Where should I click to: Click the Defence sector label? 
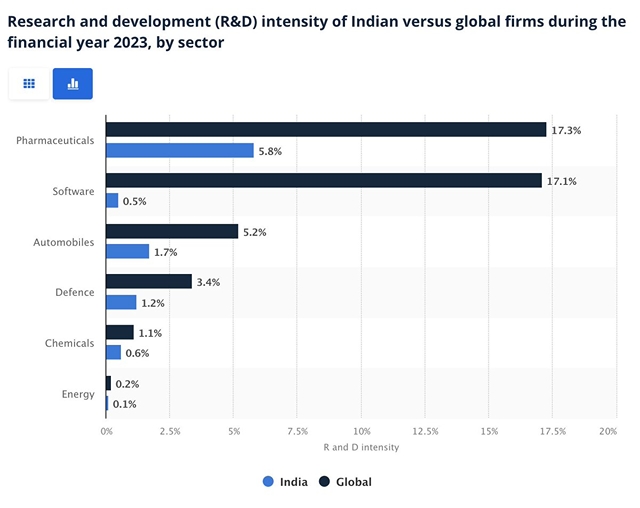[75, 293]
